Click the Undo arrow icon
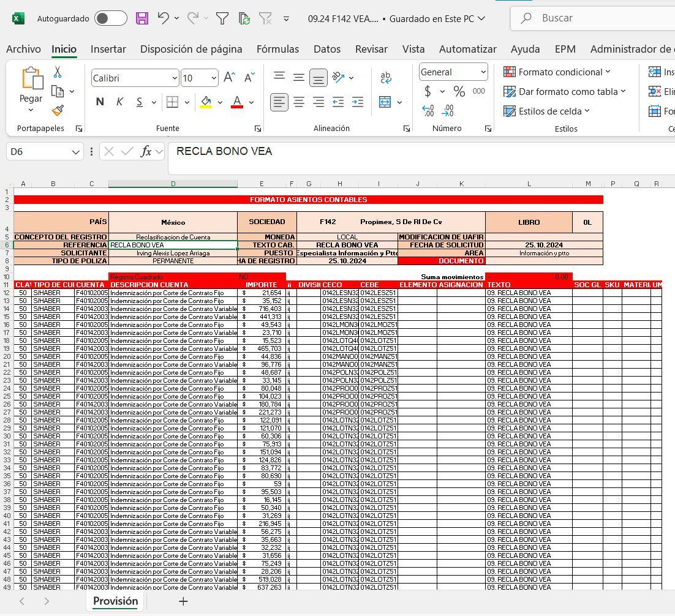The width and height of the screenshot is (675, 616). point(163,18)
